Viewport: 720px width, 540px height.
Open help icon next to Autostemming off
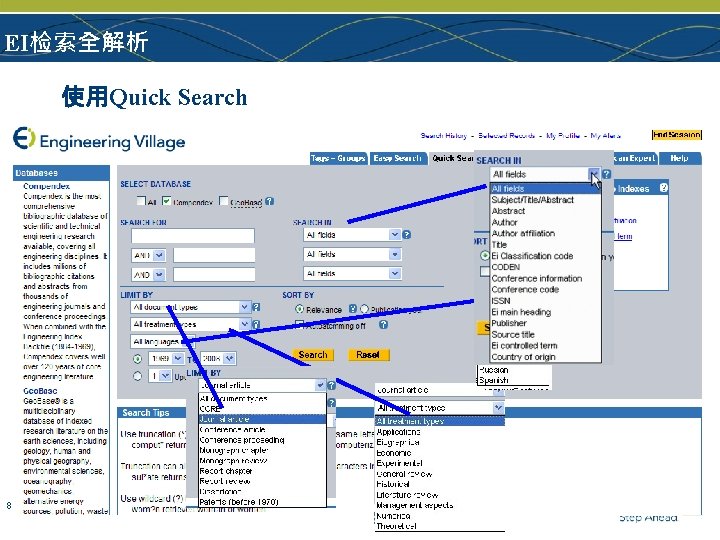click(383, 325)
